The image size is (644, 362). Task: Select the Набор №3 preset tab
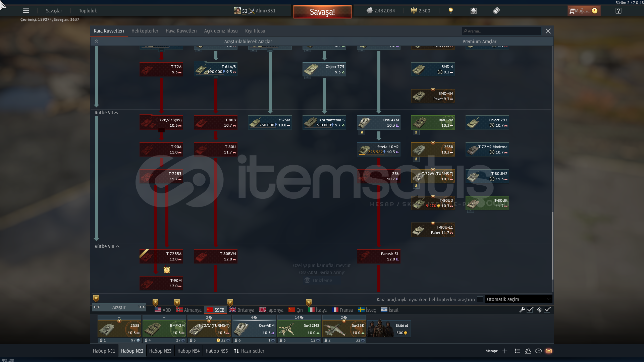click(x=160, y=351)
